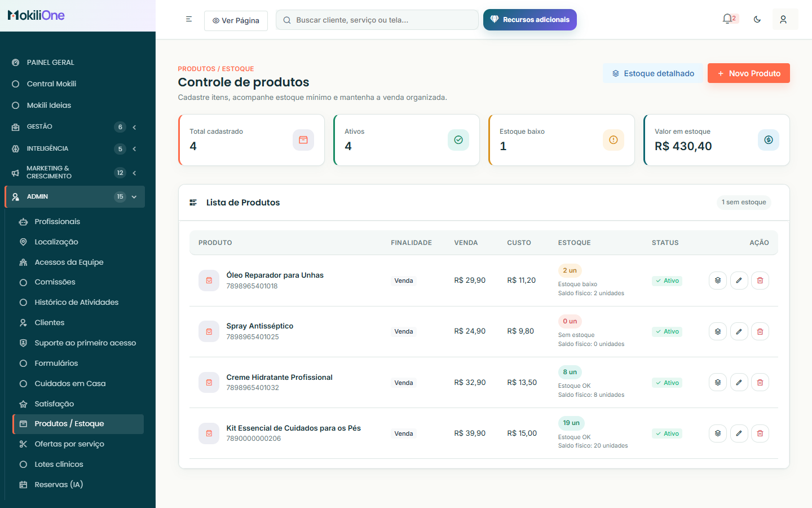
Task: Toggle the sidebar hamburger menu
Action: pos(189,19)
